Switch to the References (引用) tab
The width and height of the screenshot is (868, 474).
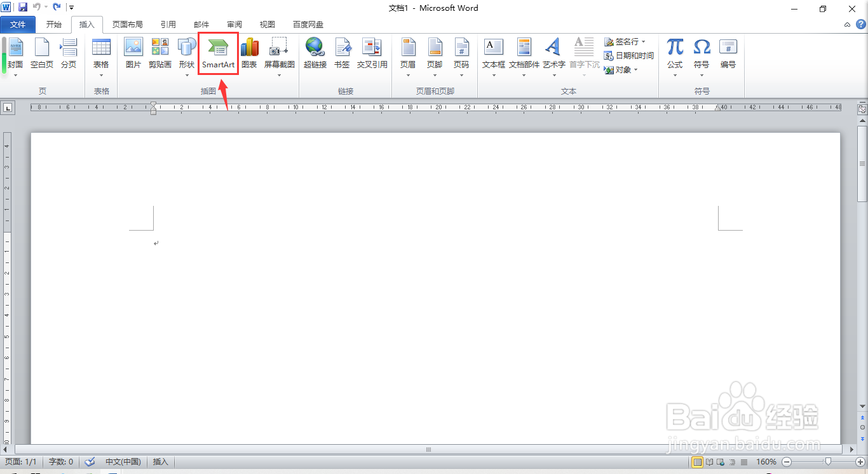tap(168, 25)
